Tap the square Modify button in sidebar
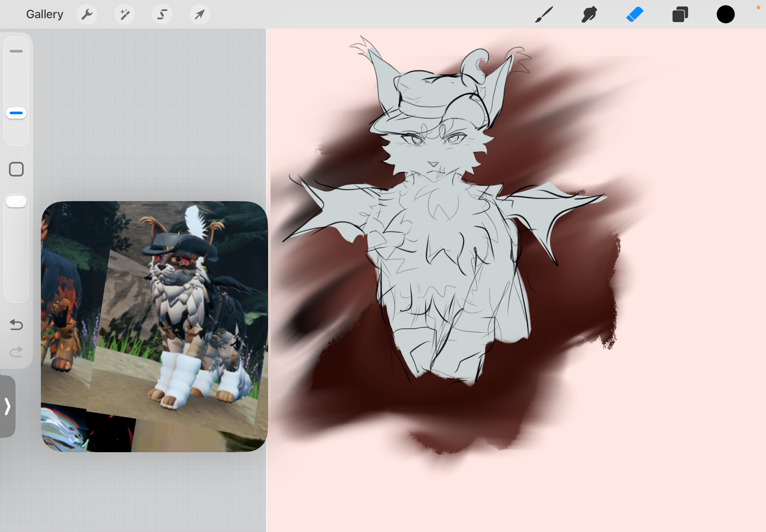The width and height of the screenshot is (766, 532). click(x=16, y=169)
